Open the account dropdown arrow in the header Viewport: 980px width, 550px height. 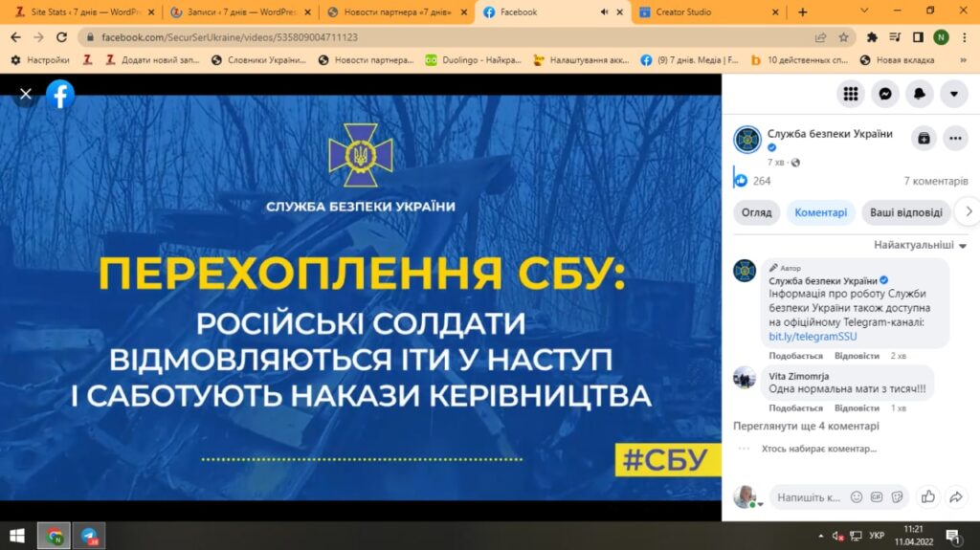click(x=954, y=94)
